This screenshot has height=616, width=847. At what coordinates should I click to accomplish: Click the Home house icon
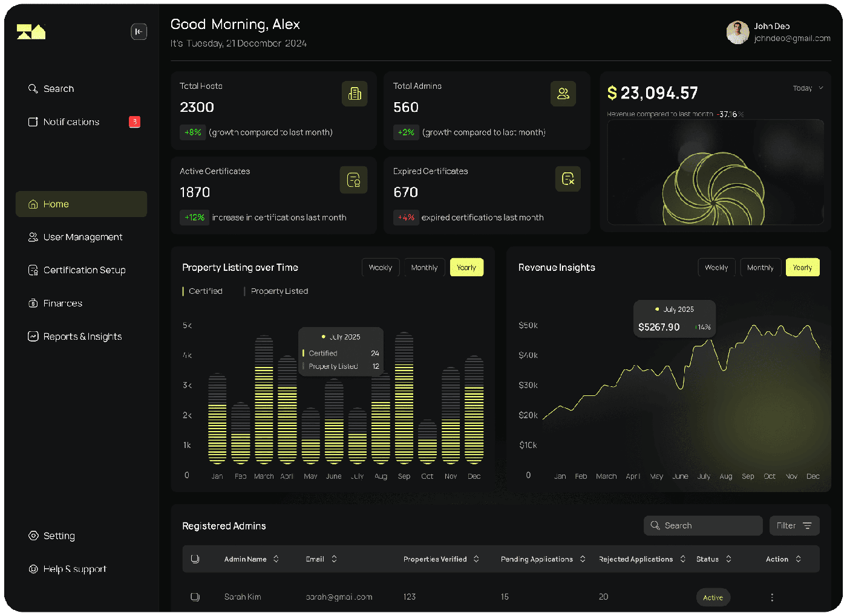33,204
